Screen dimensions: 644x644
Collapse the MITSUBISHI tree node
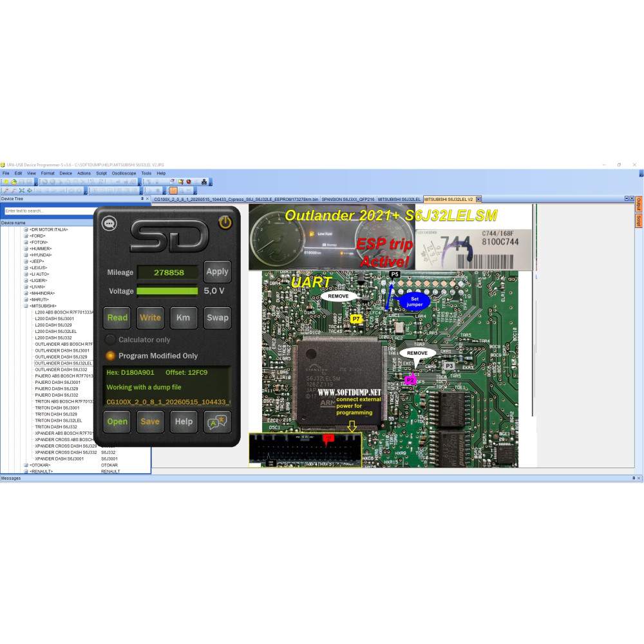(x=26, y=306)
